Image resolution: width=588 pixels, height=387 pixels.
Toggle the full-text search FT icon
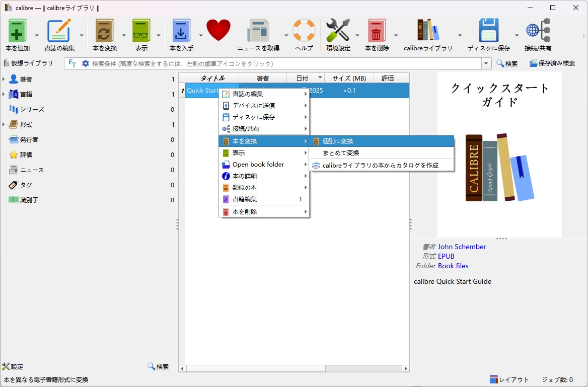click(x=72, y=63)
